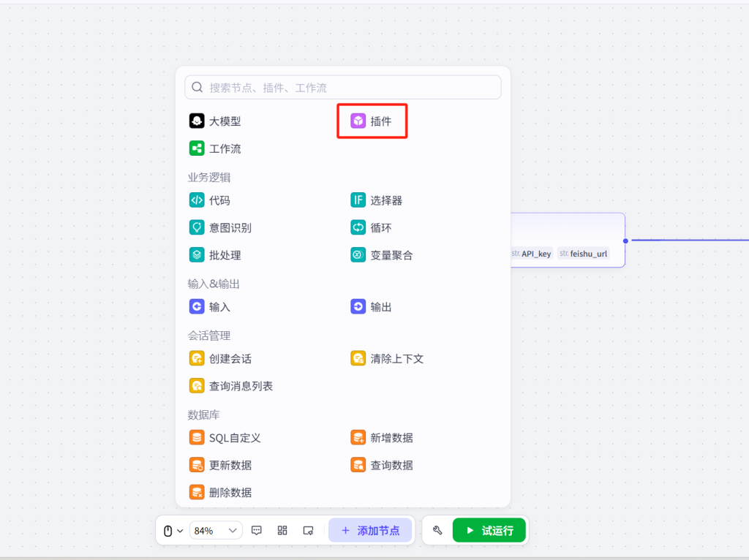
Task: Choose 创建会话 create conversation item
Action: 222,359
